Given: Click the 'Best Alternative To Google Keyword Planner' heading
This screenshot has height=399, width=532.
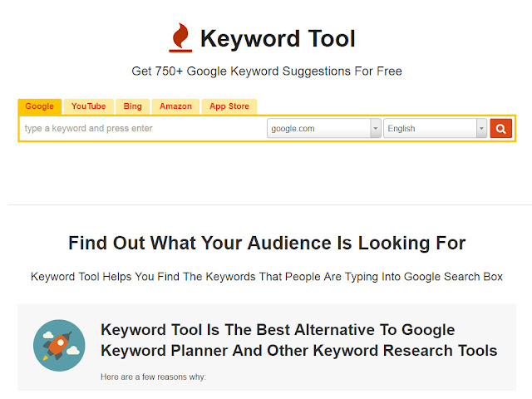Looking at the screenshot, I should point(299,340).
